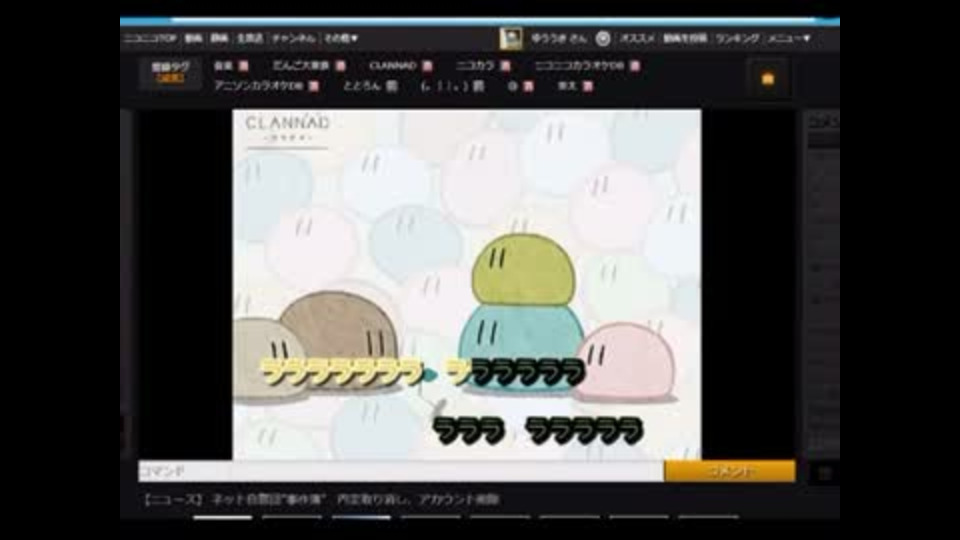Open the 動画 menu item
The width and height of the screenshot is (960, 540).
pos(193,38)
